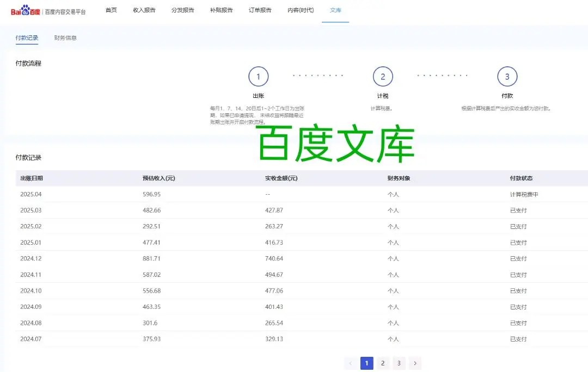The width and height of the screenshot is (588, 372).
Task: Click received amount 477.06
Action: coord(274,291)
